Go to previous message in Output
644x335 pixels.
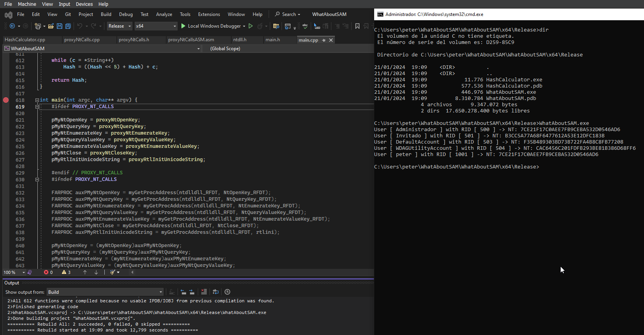coord(183,292)
